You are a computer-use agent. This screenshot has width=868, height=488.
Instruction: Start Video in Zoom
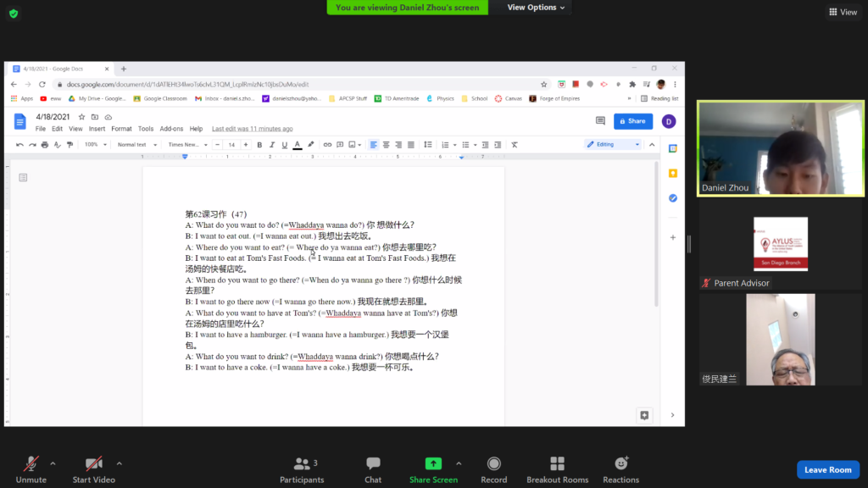pyautogui.click(x=93, y=469)
